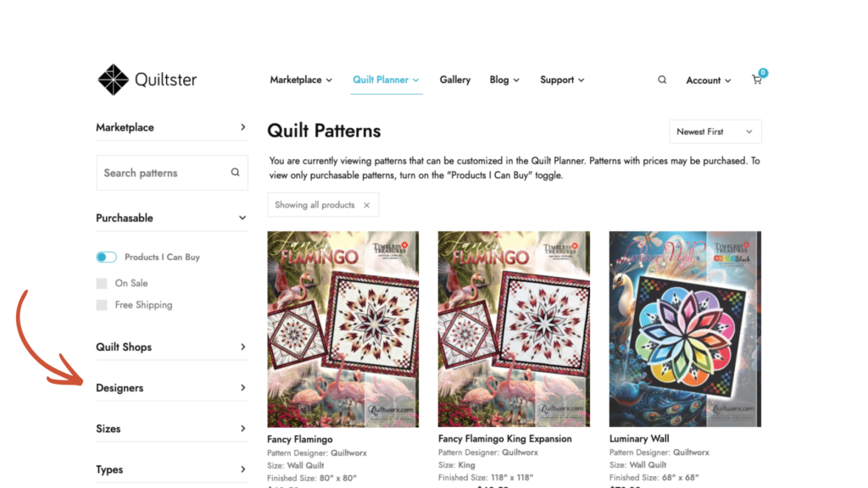Expand Marketplace sidebar section arrow
The image size is (868, 488).
[x=242, y=127]
